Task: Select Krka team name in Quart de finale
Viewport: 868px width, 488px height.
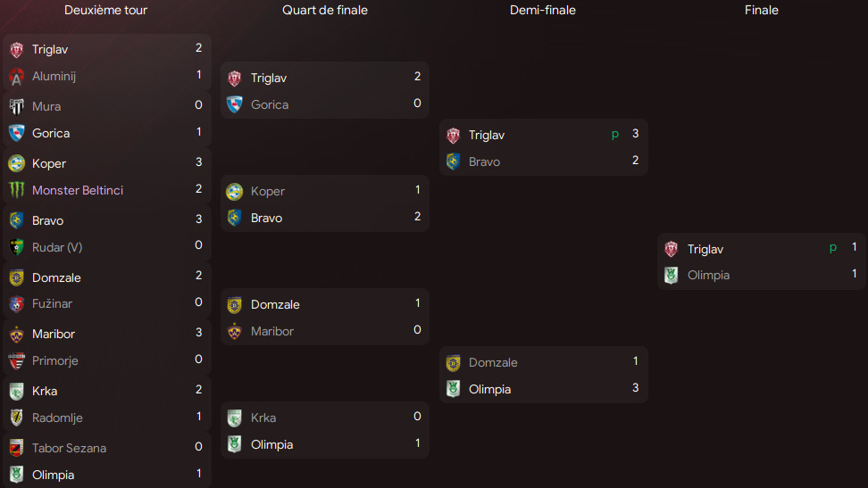Action: tap(263, 418)
